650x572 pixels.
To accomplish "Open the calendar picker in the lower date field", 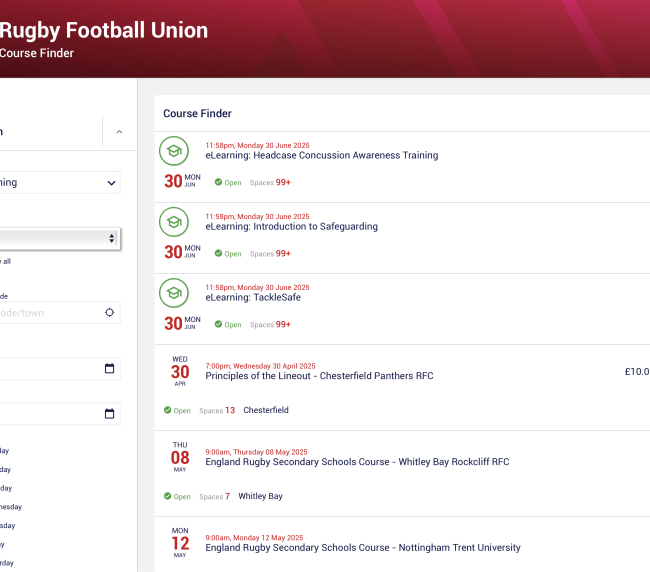I will pos(110,414).
